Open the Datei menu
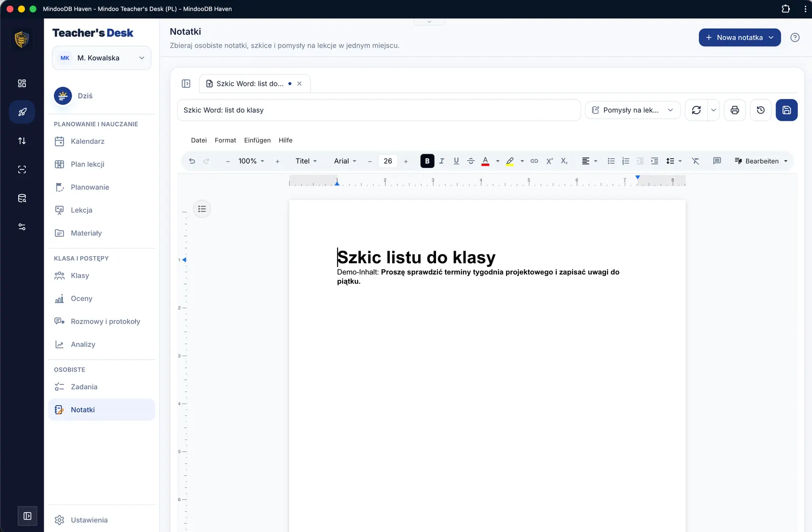 199,140
